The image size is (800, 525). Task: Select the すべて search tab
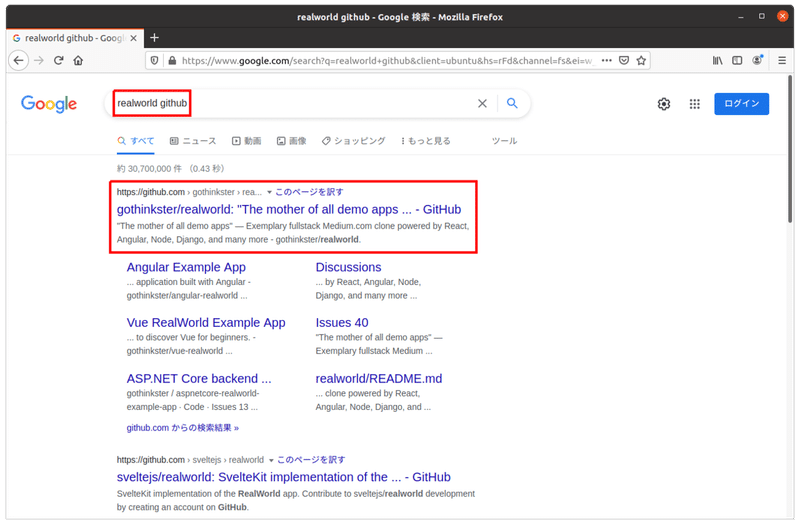pos(136,141)
